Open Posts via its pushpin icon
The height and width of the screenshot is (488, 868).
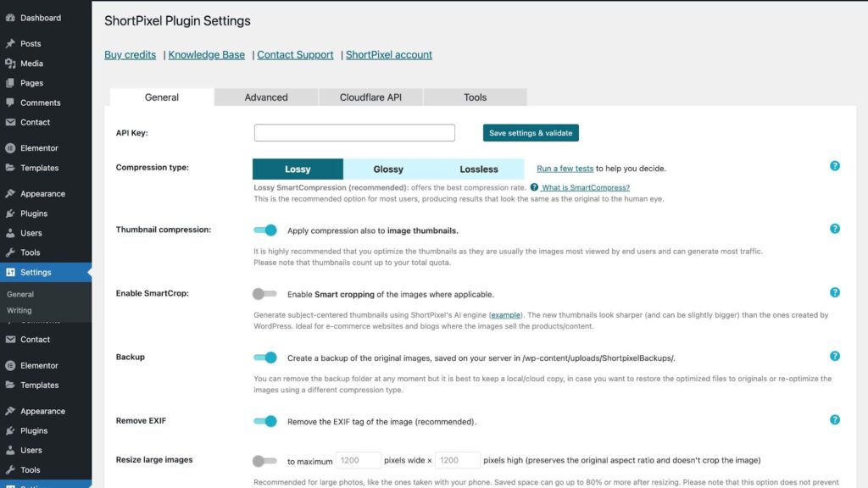(10, 43)
